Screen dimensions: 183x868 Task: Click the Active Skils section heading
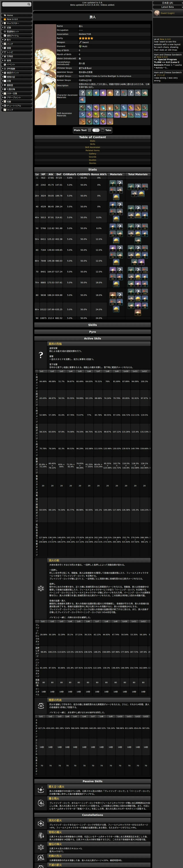[93, 338]
